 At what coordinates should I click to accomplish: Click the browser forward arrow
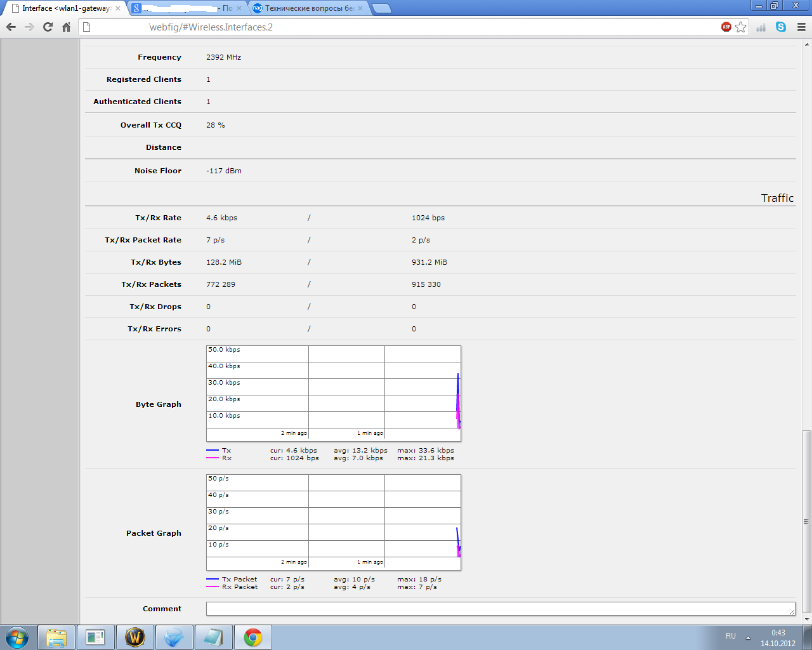pos(29,27)
